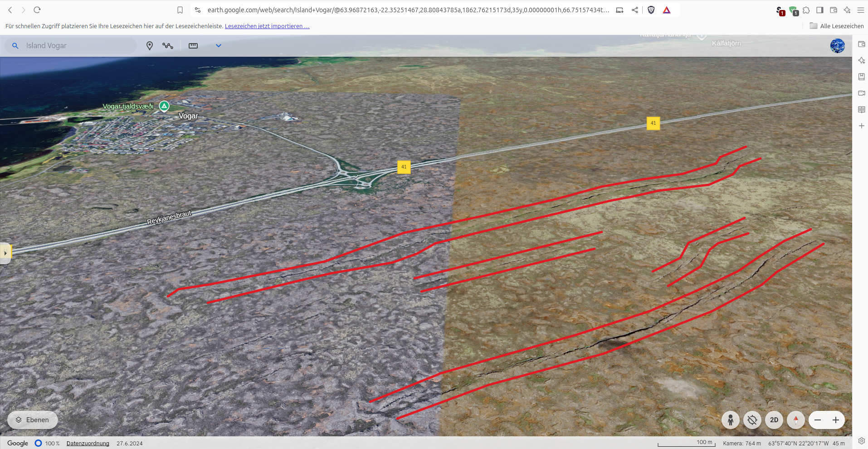Click the Island Vogar search field
This screenshot has width=868, height=449.
pyautogui.click(x=72, y=46)
